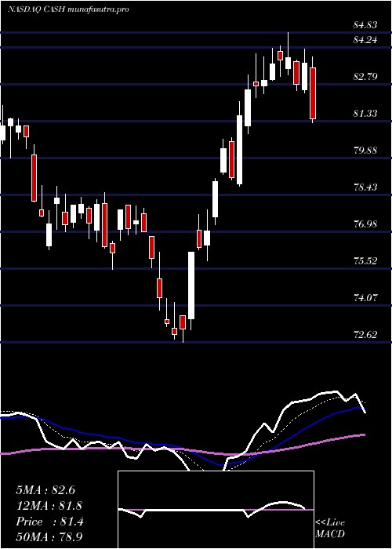
Task: Click the 75.52 price level label
Action: pyautogui.click(x=365, y=261)
